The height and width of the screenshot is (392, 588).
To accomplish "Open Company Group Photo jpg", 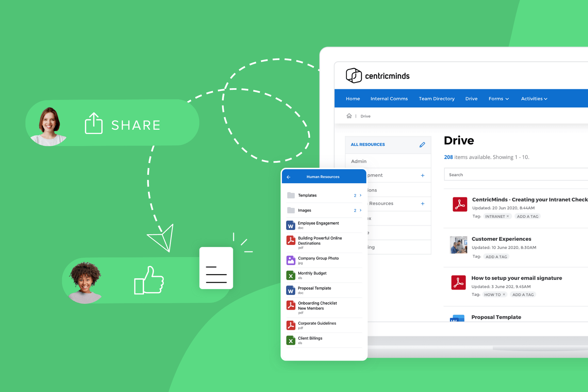I will (x=324, y=260).
